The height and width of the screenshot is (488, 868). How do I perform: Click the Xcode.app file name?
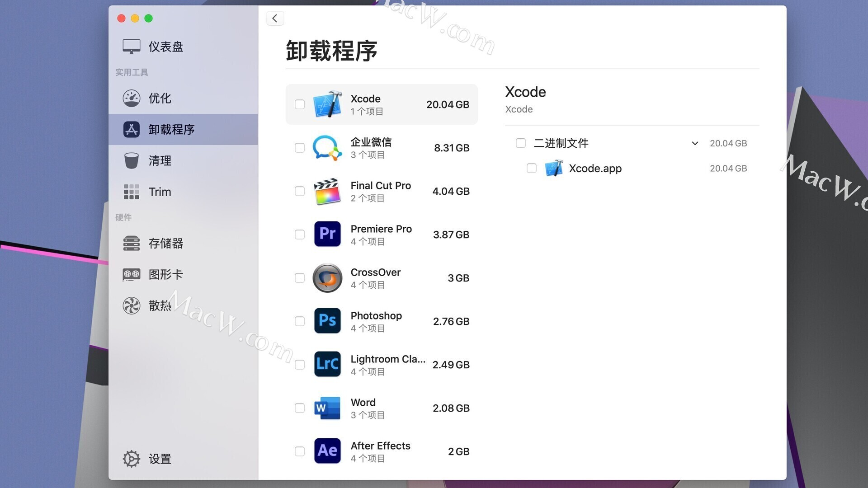tap(595, 169)
